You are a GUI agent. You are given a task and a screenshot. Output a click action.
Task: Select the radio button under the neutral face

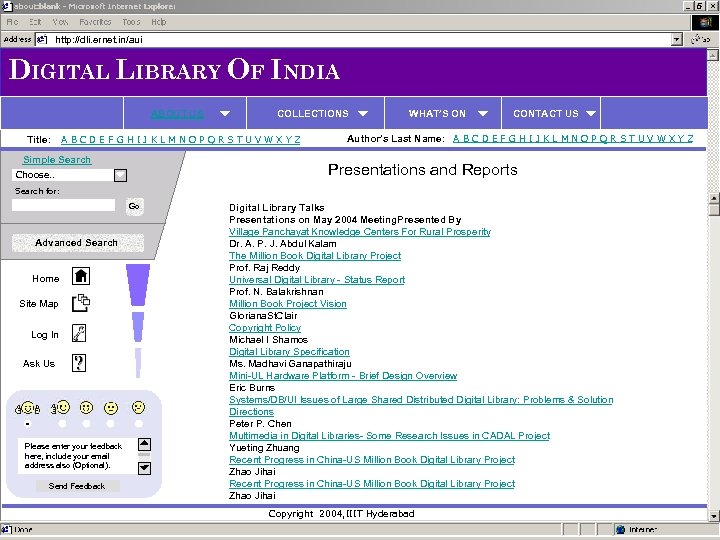[110, 424]
